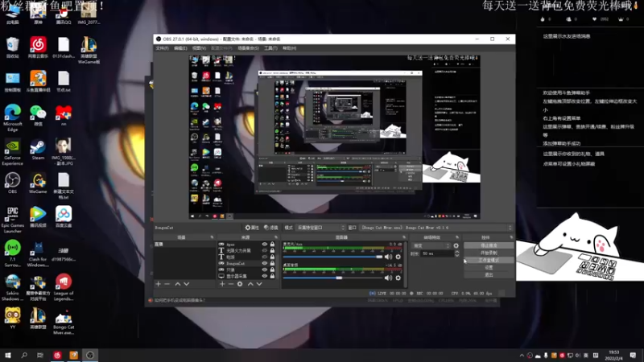The height and width of the screenshot is (362, 644).
Task: Hide the Apex source eye icon
Action: [x=265, y=245]
